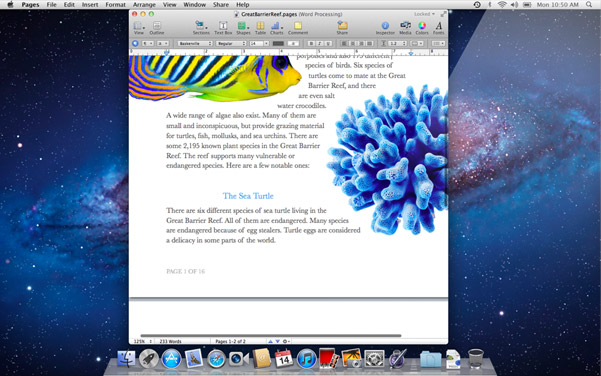Toggle underline formatting
Image resolution: width=601 pixels, height=376 pixels.
point(328,43)
